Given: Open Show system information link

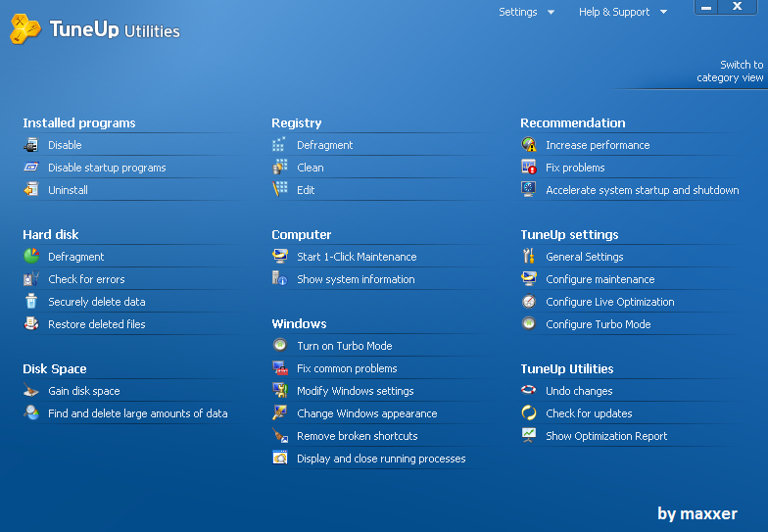Looking at the screenshot, I should [356, 279].
